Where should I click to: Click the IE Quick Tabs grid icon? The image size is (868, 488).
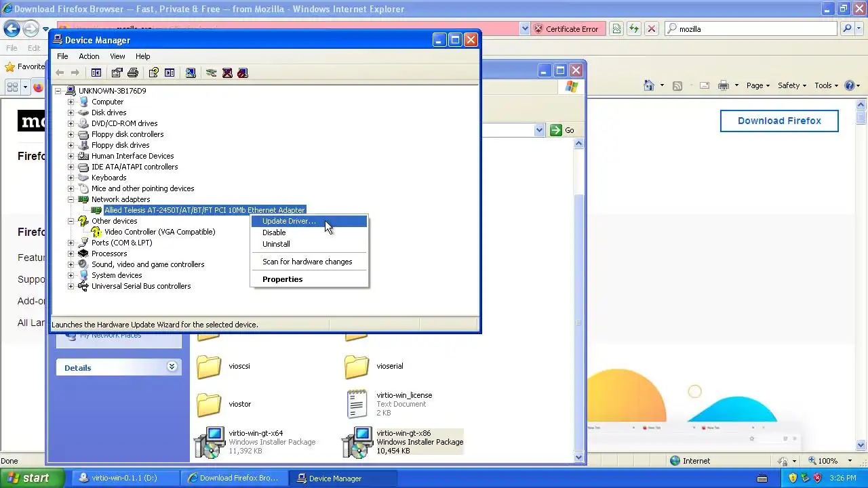(12, 87)
